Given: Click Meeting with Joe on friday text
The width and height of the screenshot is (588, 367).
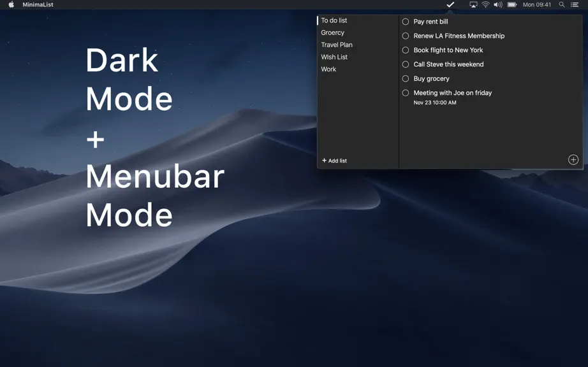Looking at the screenshot, I should [453, 93].
